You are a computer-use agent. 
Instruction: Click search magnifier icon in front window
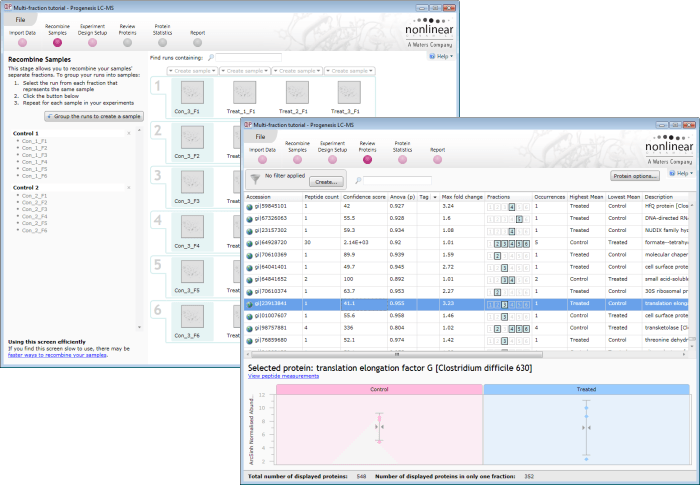[x=358, y=181]
